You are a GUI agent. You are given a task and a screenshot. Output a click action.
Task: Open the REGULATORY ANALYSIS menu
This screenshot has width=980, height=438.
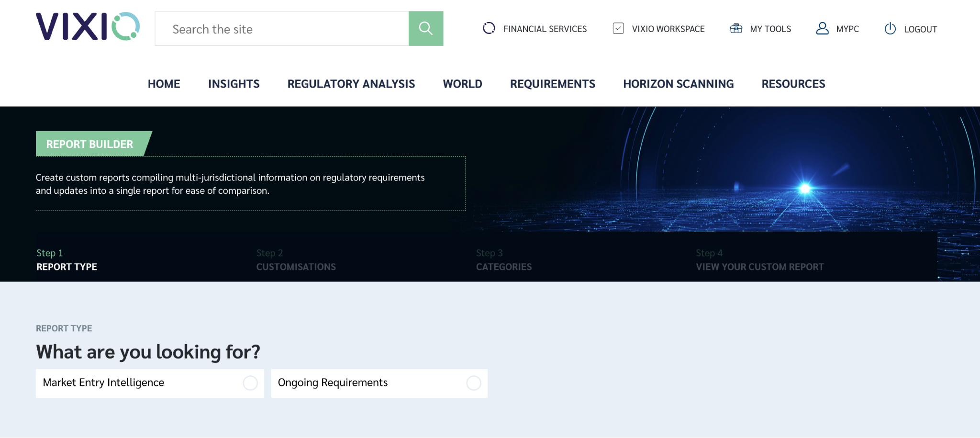[351, 84]
